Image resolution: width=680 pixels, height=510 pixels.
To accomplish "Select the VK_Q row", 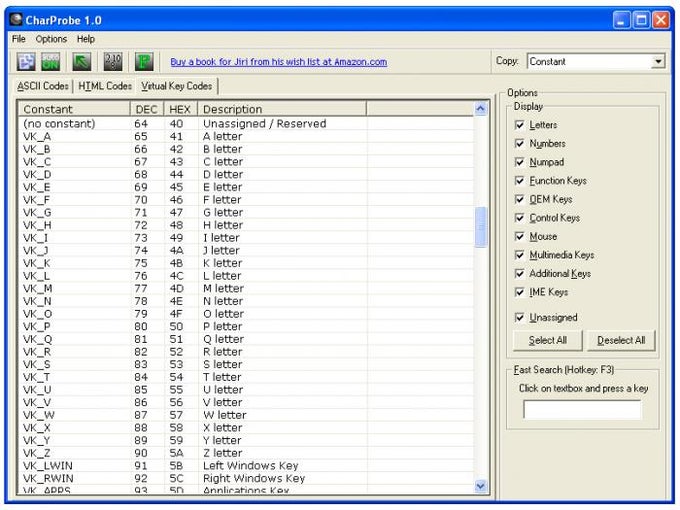I will pos(246,339).
